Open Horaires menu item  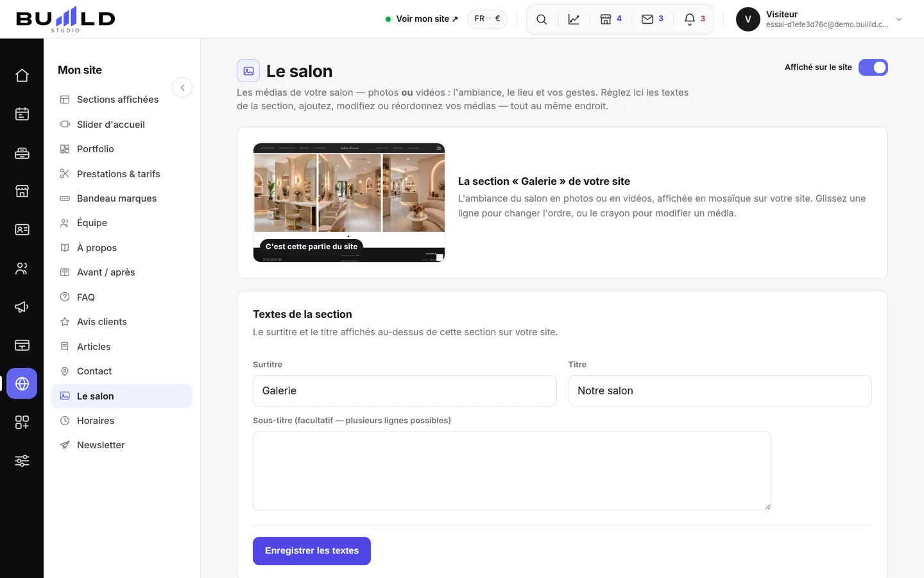tap(122, 421)
